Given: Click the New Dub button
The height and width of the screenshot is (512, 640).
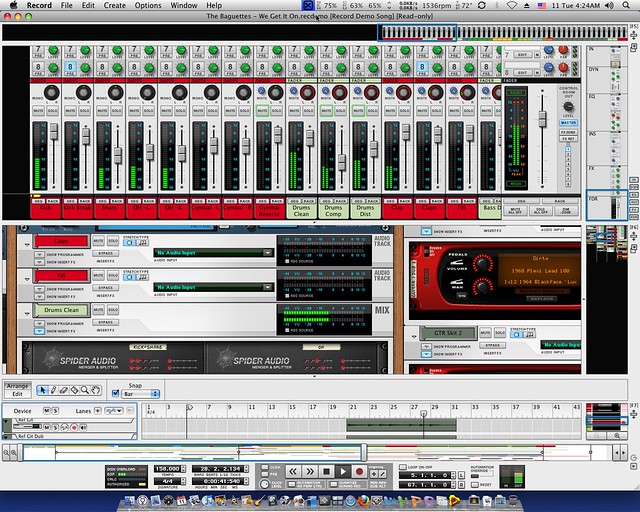Looking at the screenshot, I should (373, 474).
